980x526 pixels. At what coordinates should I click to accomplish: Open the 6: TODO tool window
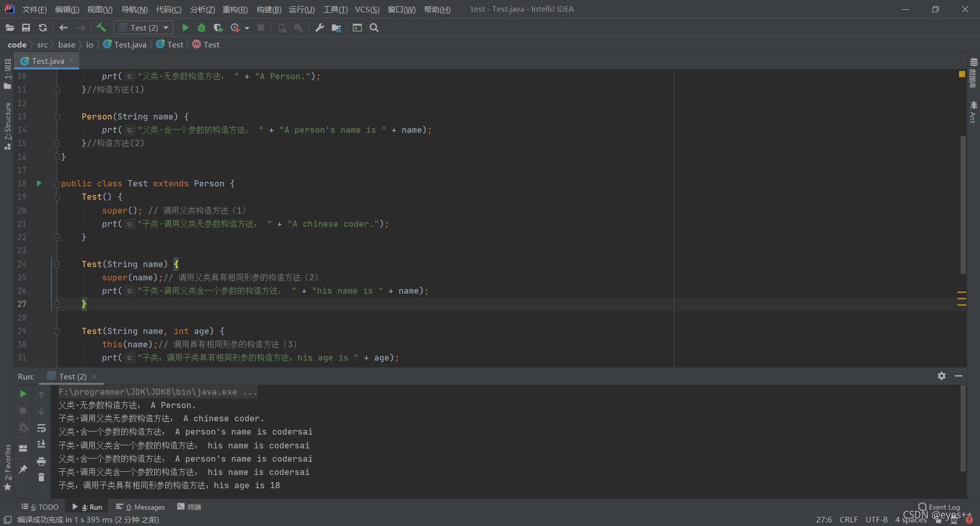click(40, 507)
